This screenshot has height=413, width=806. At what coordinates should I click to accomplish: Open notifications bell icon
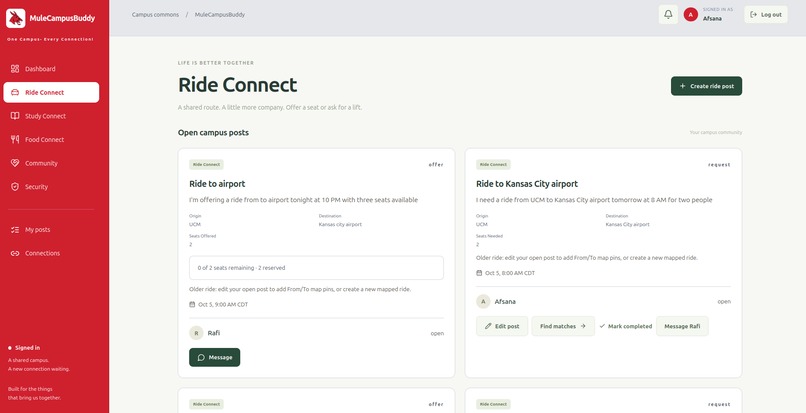tap(668, 14)
